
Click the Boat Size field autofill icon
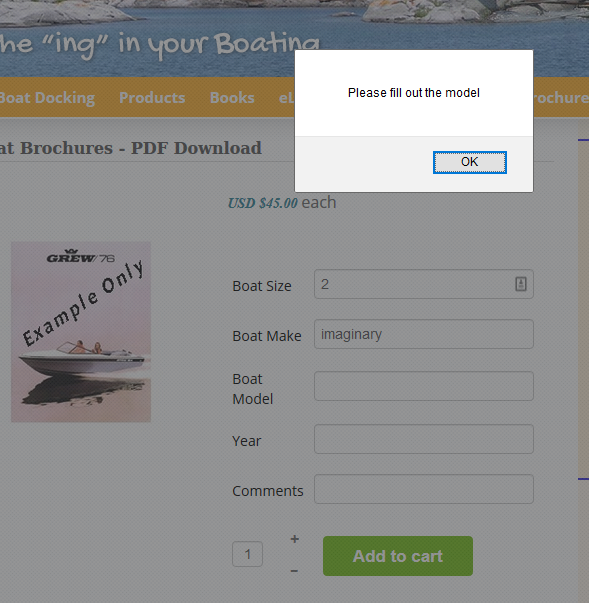tap(521, 284)
